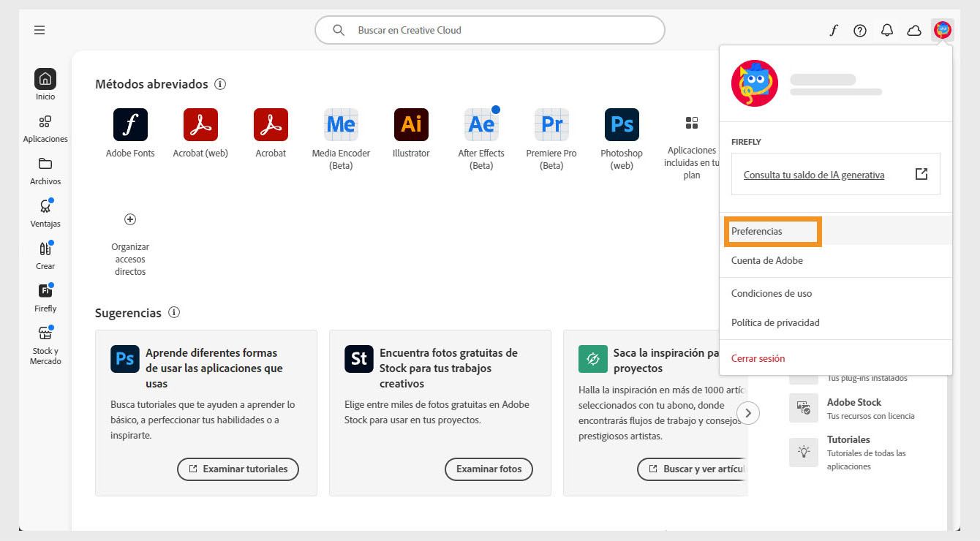The width and height of the screenshot is (980, 541).
Task: Click Examinar tutoriales button
Action: click(x=238, y=469)
